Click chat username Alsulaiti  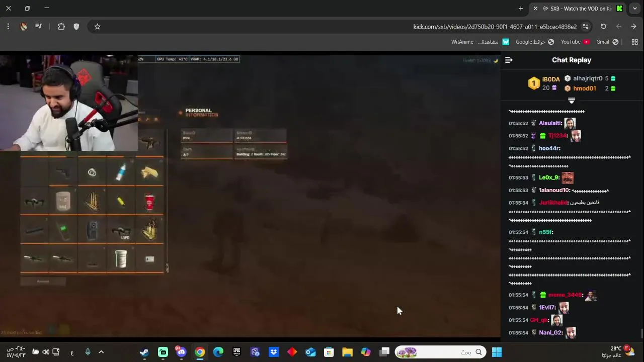(550, 123)
